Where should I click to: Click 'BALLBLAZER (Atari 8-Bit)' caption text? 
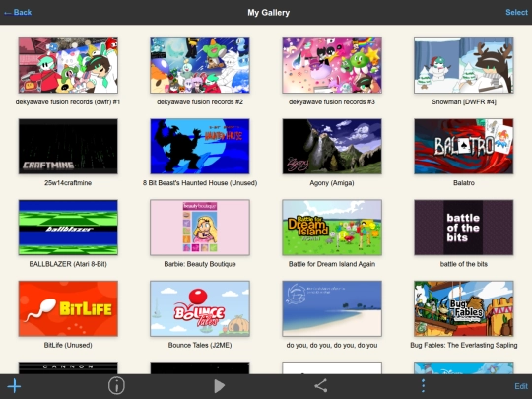tap(68, 264)
